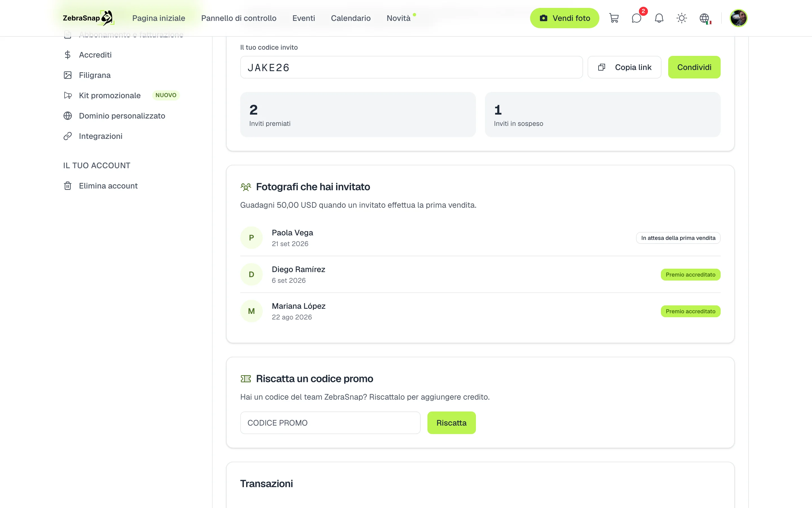This screenshot has height=508, width=812.
Task: Click the Filigrana image icon
Action: (x=67, y=75)
